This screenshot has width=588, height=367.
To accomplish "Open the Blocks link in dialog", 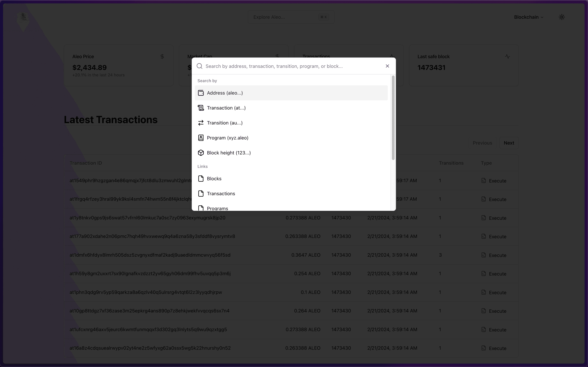I will coord(291,179).
